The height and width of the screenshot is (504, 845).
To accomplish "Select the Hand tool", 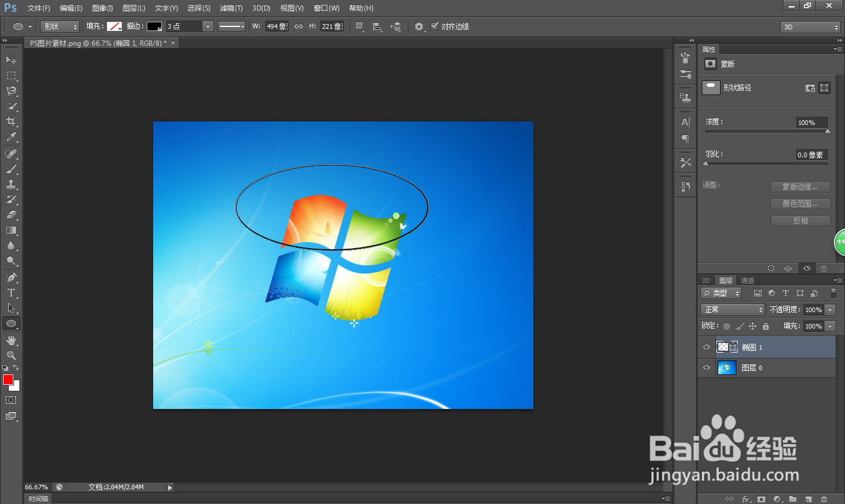I will (x=11, y=340).
